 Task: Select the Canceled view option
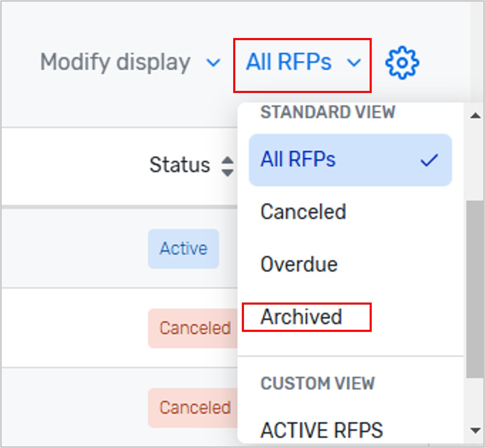[x=303, y=212]
